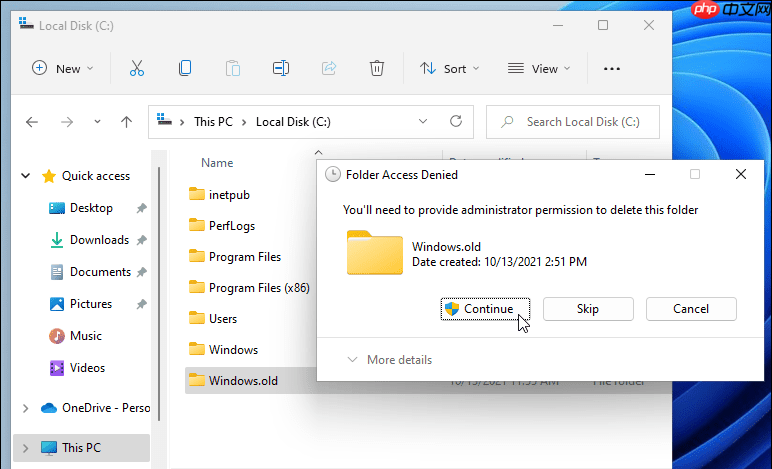Click the pin icon beside Desktop
This screenshot has height=469, width=772.
tap(141, 208)
